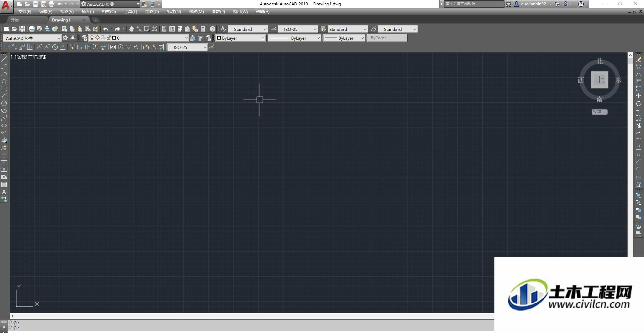Viewport: 644px width, 333px height.
Task: Select the Fillet modify tool
Action: pos(639,170)
